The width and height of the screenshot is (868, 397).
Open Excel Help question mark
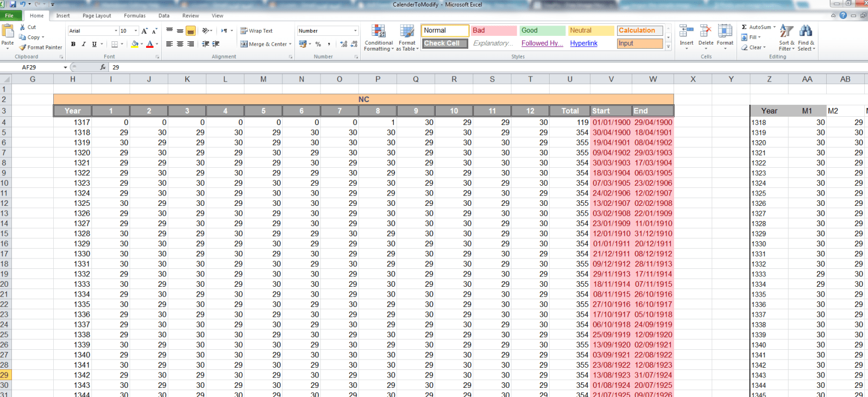coord(843,15)
